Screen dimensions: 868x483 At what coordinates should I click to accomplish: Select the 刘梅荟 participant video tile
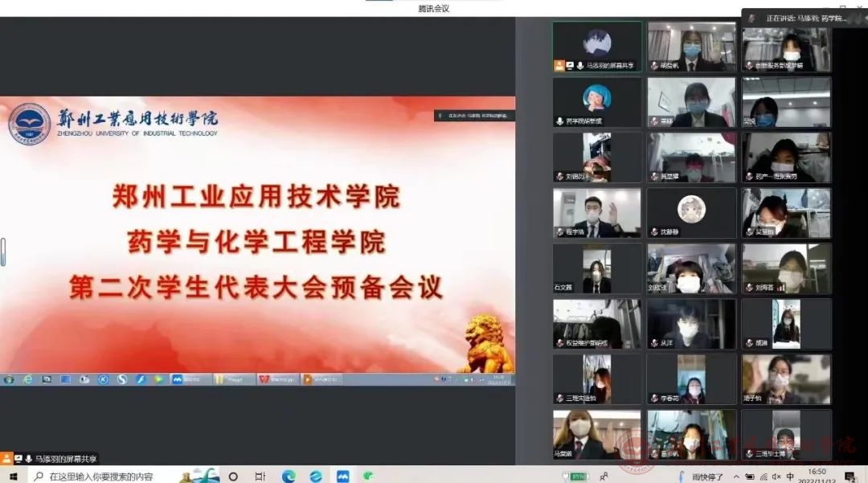786,268
